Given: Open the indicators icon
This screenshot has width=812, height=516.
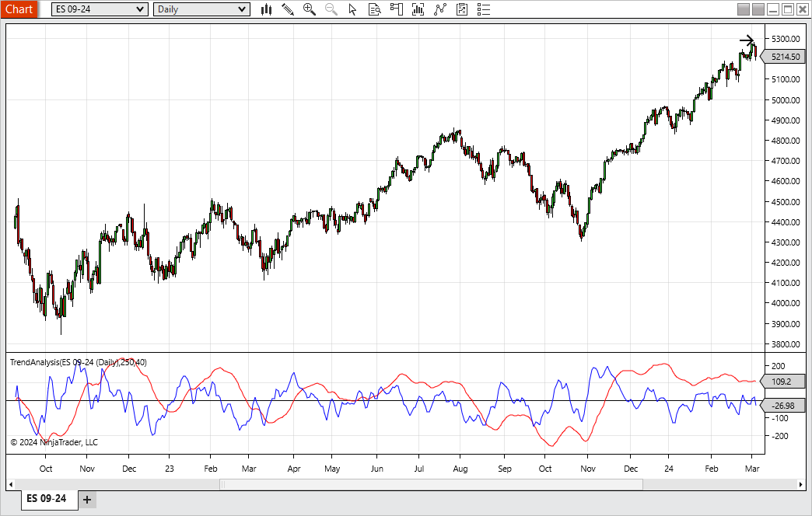Looking at the screenshot, I should point(440,9).
